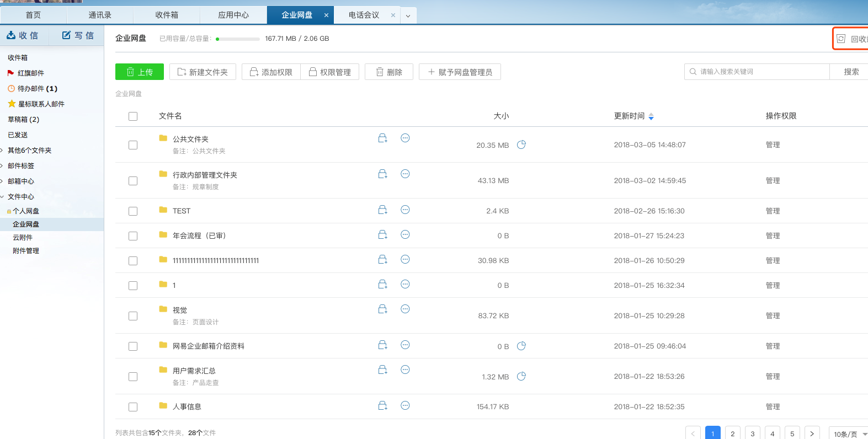Select all files with the header checkbox
Screen dimensions: 868x439
pos(133,116)
